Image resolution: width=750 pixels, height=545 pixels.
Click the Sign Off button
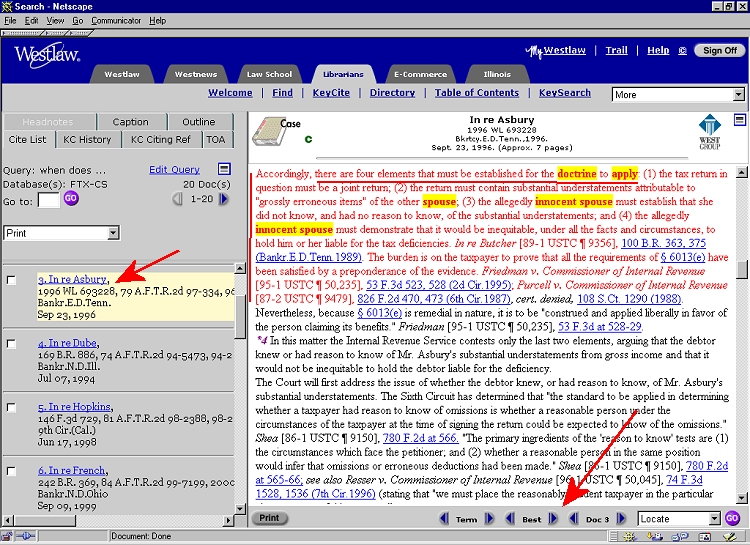[720, 50]
